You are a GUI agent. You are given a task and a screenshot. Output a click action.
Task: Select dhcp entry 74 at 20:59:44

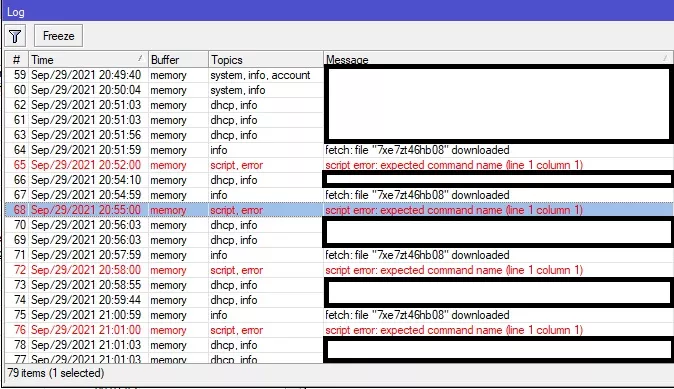(339, 300)
